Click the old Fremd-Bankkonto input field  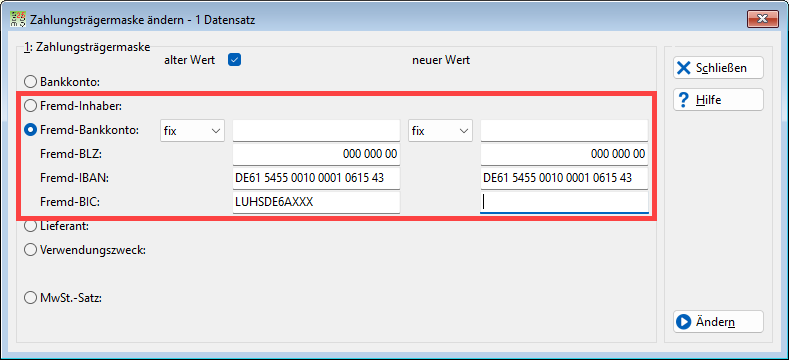[317, 131]
